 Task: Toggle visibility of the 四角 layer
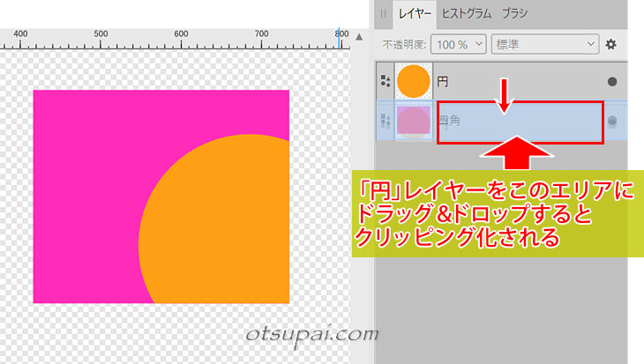click(612, 122)
